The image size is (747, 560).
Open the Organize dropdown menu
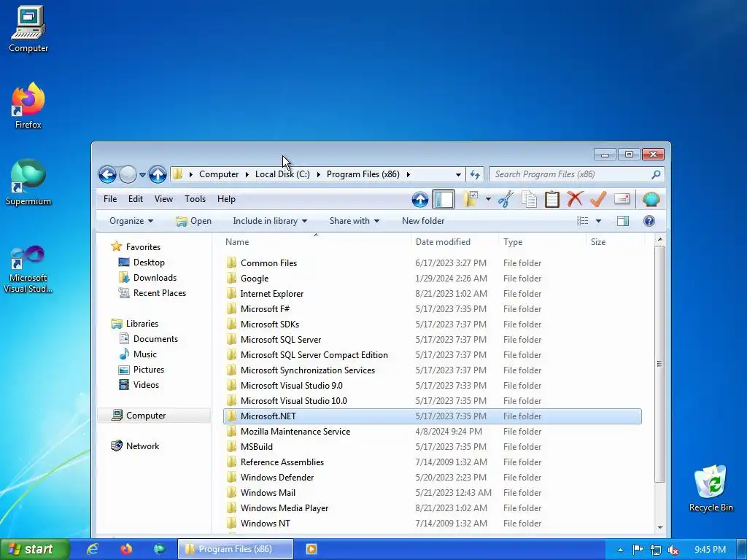point(131,221)
